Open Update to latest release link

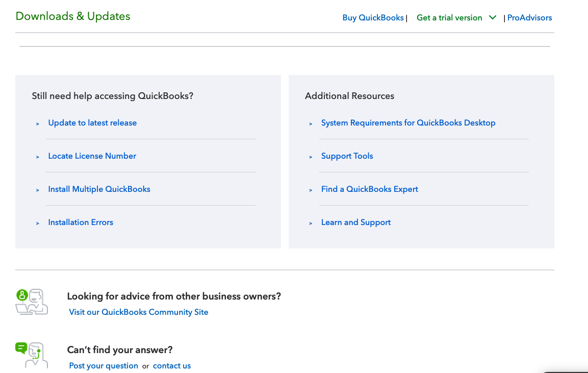point(92,123)
